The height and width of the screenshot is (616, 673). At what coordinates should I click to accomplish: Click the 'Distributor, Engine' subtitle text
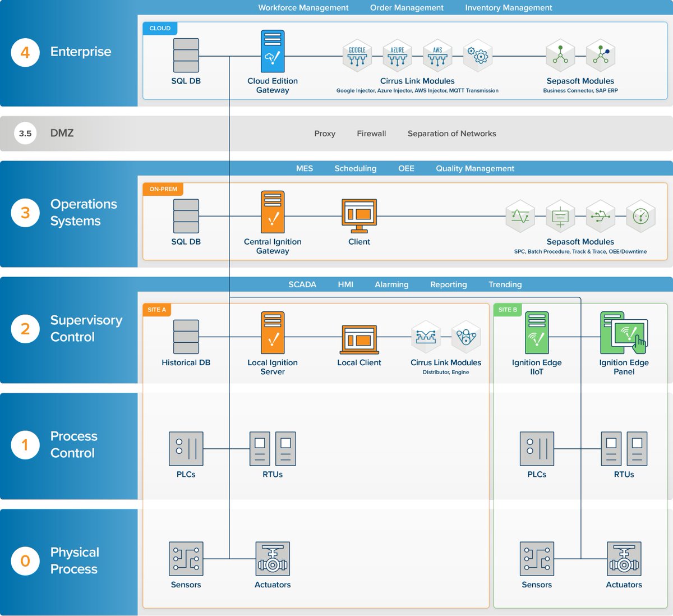pyautogui.click(x=446, y=372)
